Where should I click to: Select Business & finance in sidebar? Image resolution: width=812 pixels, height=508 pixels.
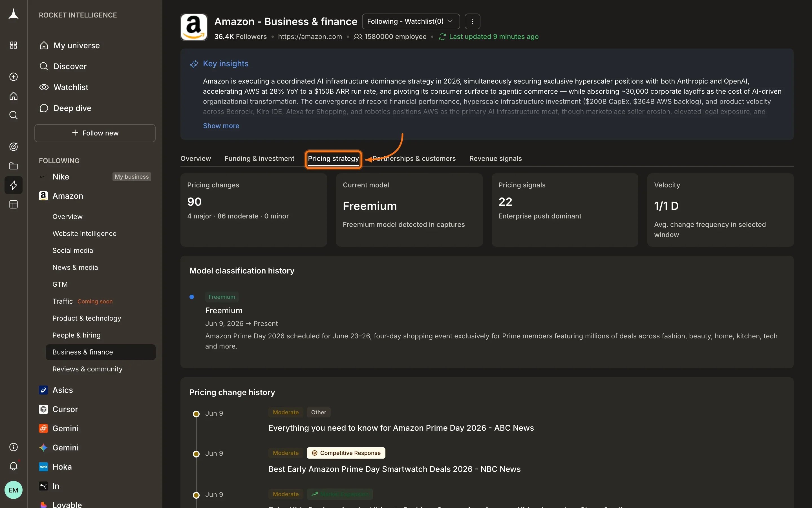(101, 352)
